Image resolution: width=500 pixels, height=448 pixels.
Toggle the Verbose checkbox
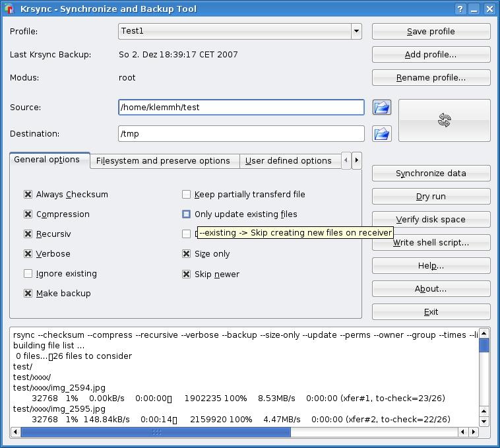click(x=28, y=253)
